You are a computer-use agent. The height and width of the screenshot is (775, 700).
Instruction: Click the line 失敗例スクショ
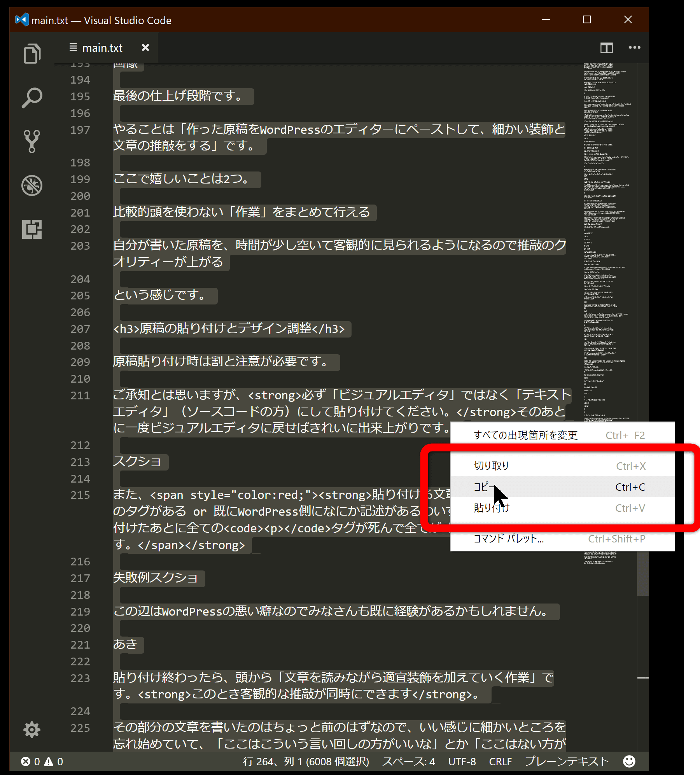click(x=155, y=578)
